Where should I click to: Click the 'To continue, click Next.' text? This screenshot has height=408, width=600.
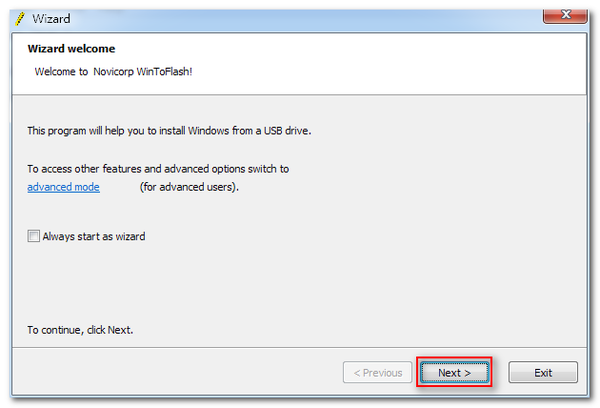tap(80, 330)
